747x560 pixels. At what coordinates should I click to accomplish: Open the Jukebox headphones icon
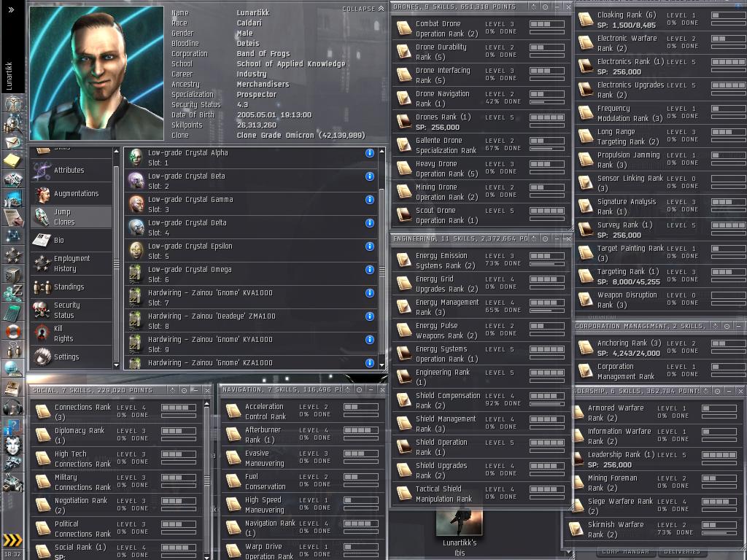tap(12, 407)
